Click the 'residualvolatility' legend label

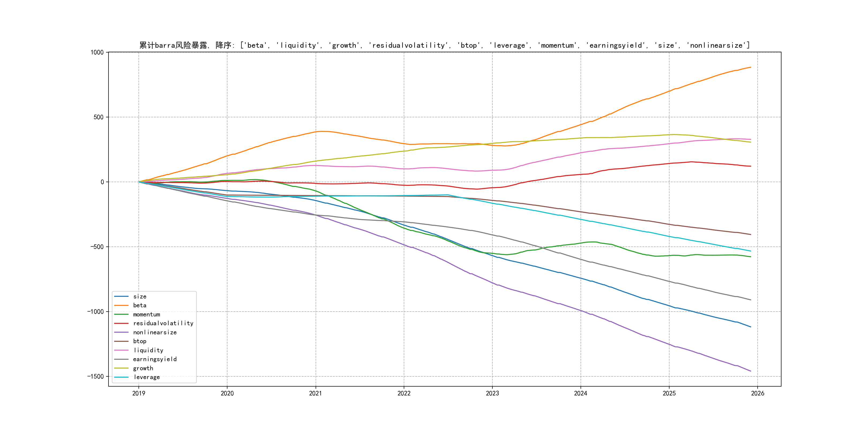click(163, 323)
